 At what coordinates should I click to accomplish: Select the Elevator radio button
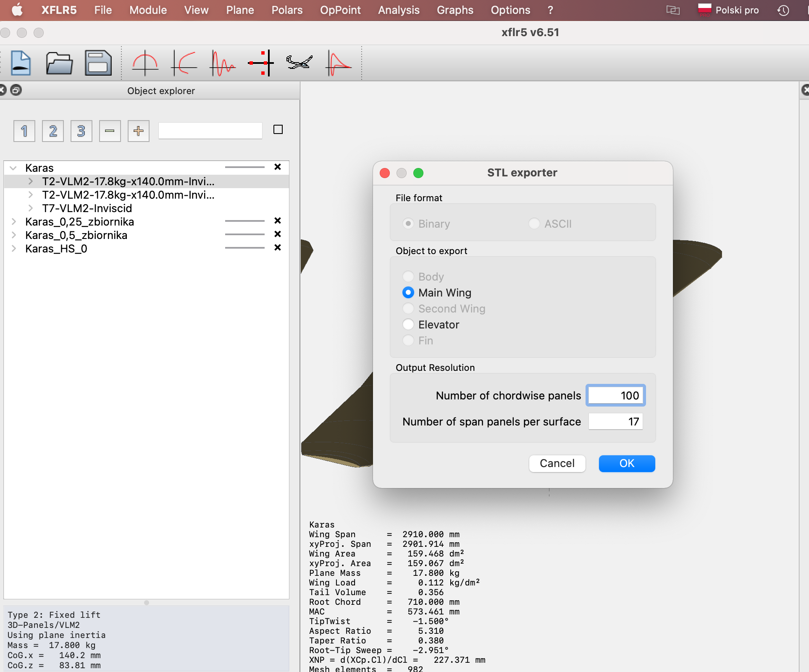(408, 325)
